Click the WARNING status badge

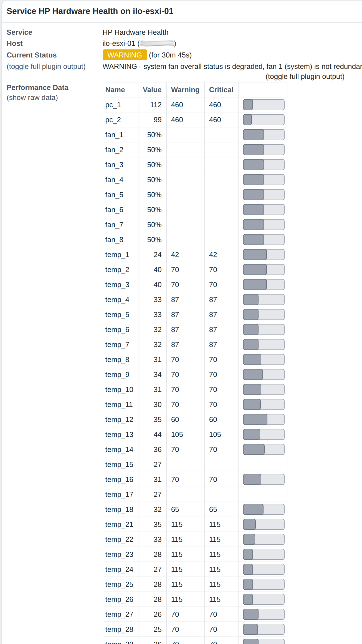(125, 55)
